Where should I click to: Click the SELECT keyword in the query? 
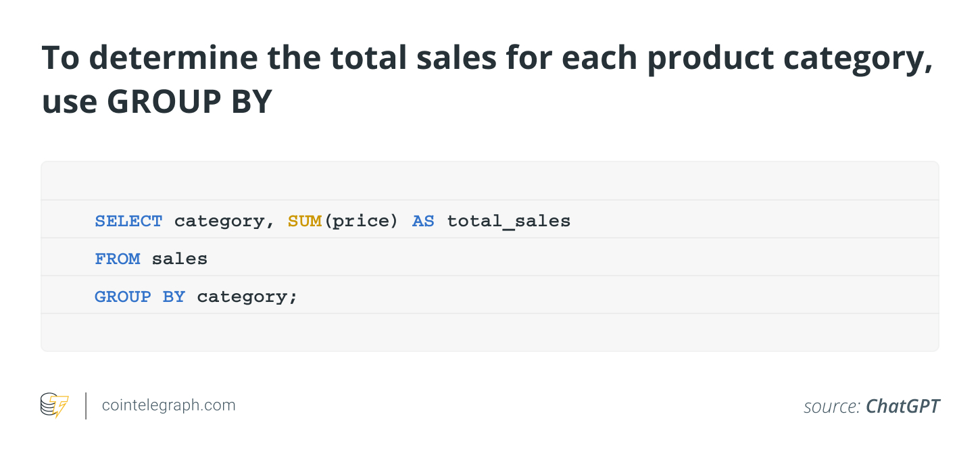pyautogui.click(x=128, y=221)
